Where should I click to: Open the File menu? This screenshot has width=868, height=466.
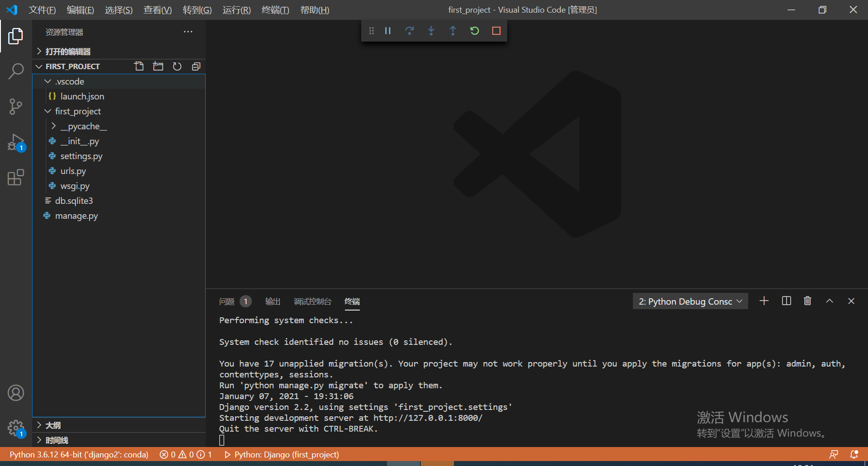(42, 10)
